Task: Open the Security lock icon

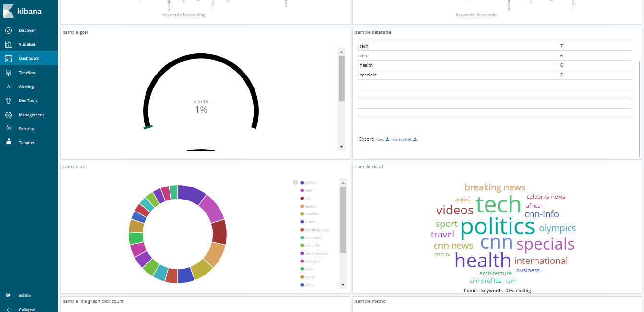Action: click(x=8, y=128)
